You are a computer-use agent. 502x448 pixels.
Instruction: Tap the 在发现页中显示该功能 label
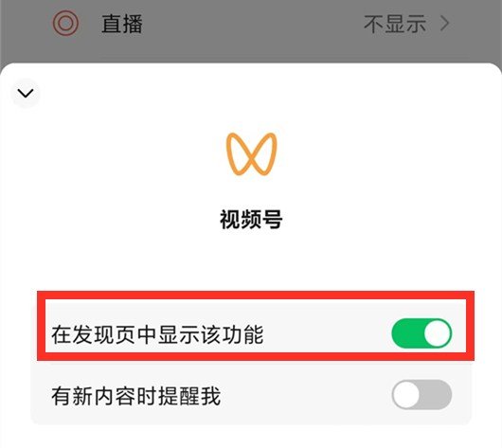point(157,334)
